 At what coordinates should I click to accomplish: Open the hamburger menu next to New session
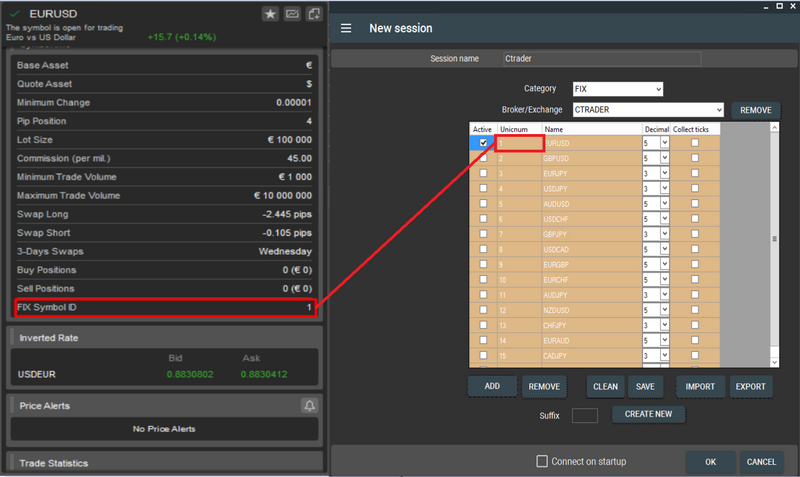(x=346, y=28)
